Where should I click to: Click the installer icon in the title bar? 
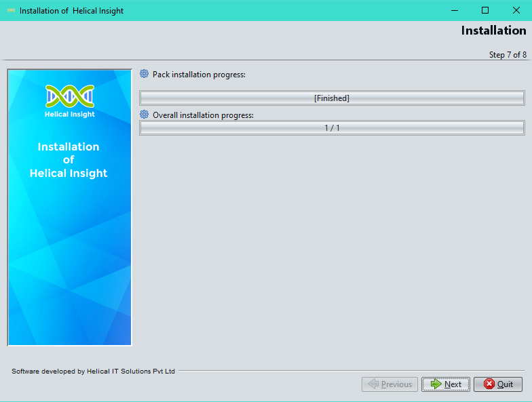(x=11, y=11)
